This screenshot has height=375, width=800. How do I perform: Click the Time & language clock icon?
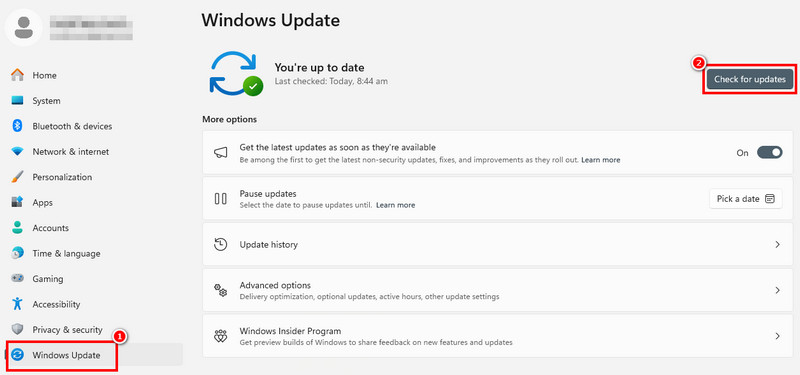coord(18,253)
